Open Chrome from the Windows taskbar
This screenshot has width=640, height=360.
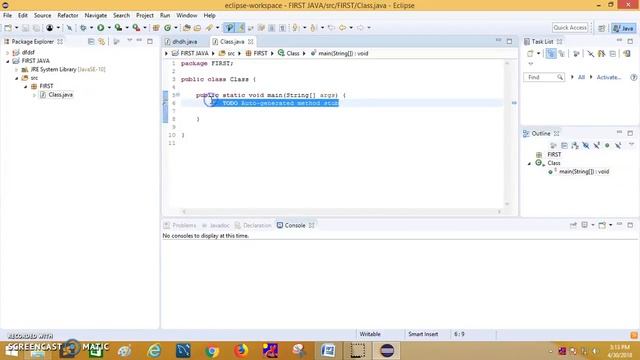pos(212,351)
